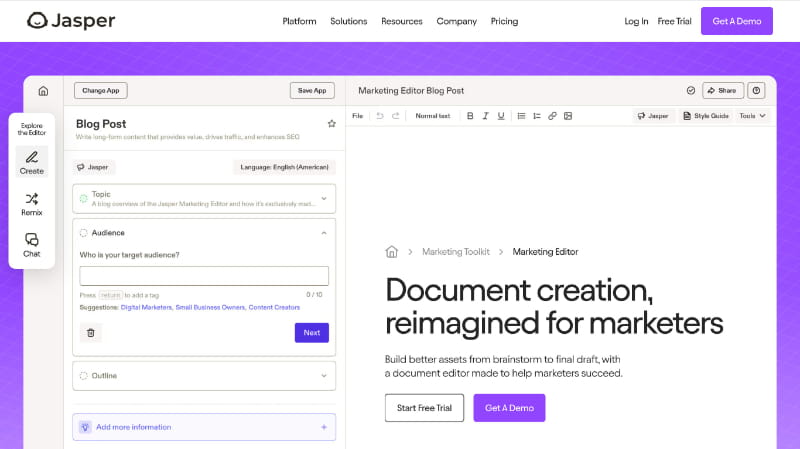Screen dimensions: 800x449
Task: Click the Jasper logo
Action: click(71, 20)
